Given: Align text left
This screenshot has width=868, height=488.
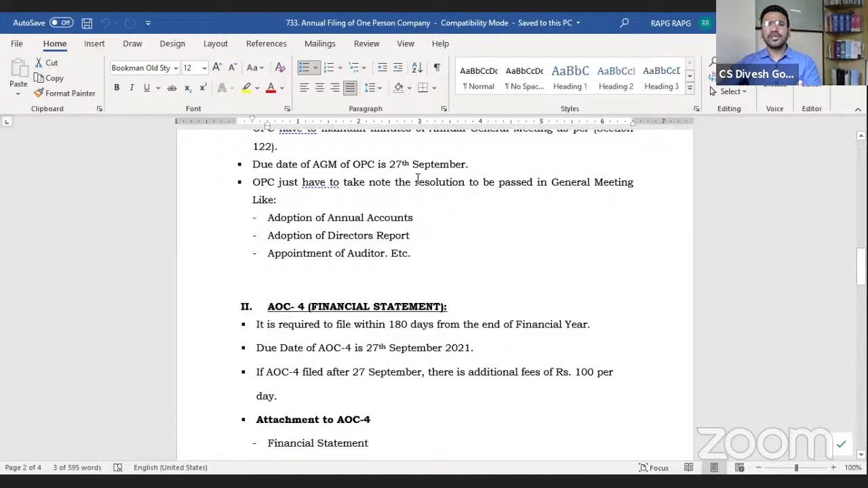Looking at the screenshot, I should click(304, 87).
